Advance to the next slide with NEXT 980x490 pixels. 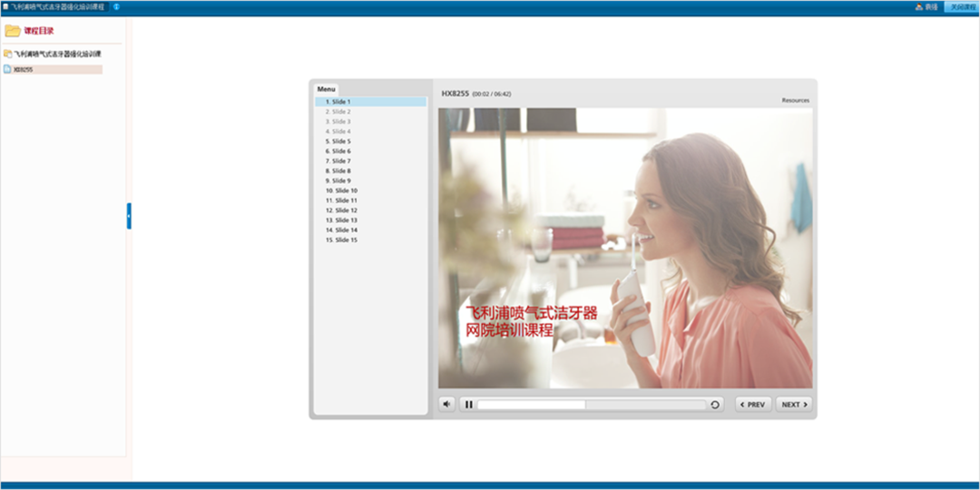click(794, 405)
